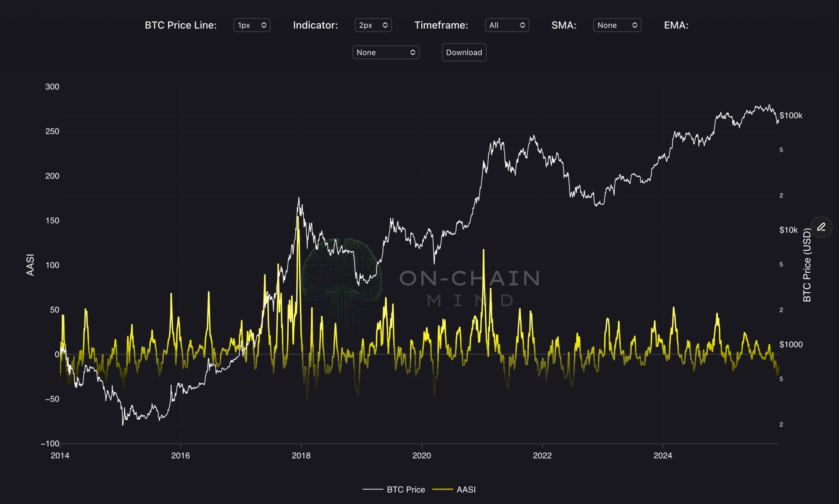
Task: Click the 2024 x-axis tick label
Action: pos(662,456)
